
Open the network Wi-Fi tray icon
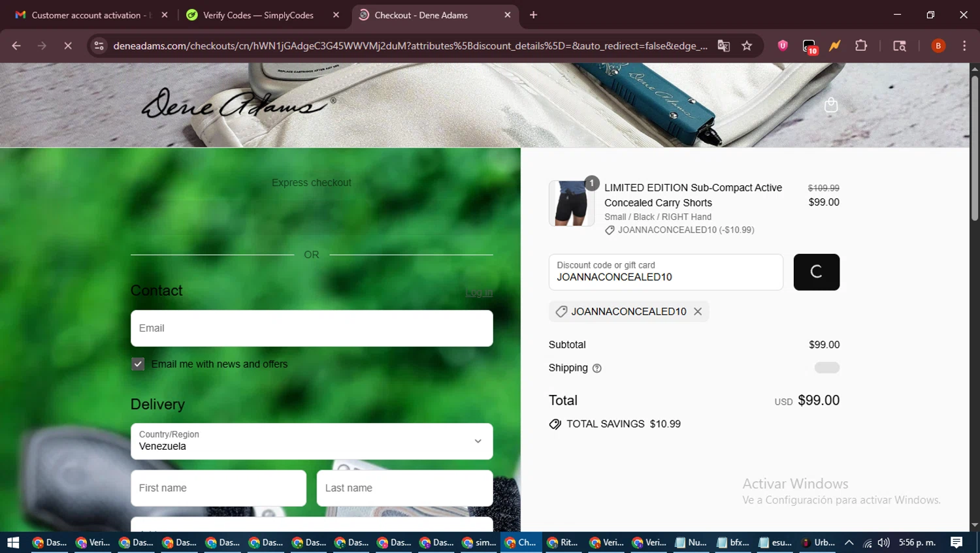[867, 543]
